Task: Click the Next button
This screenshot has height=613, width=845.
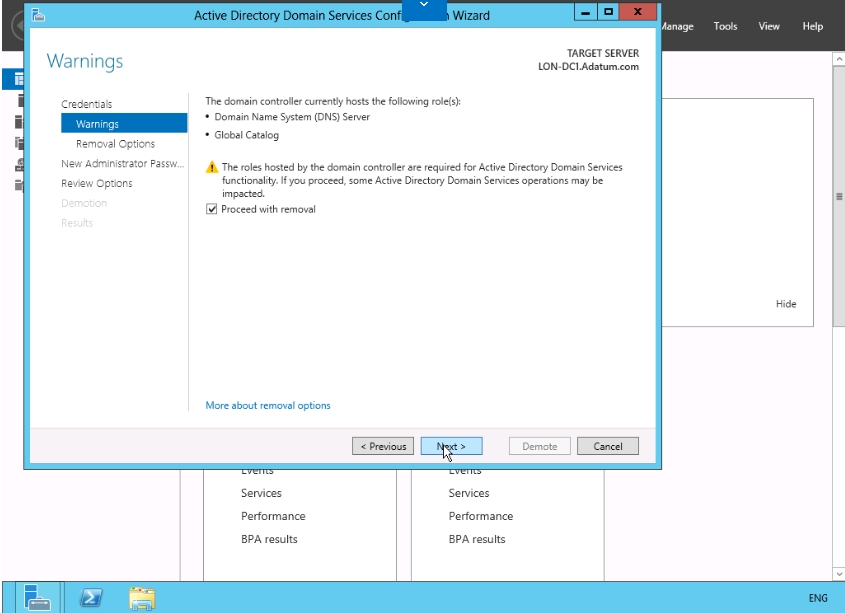Action: pos(451,446)
